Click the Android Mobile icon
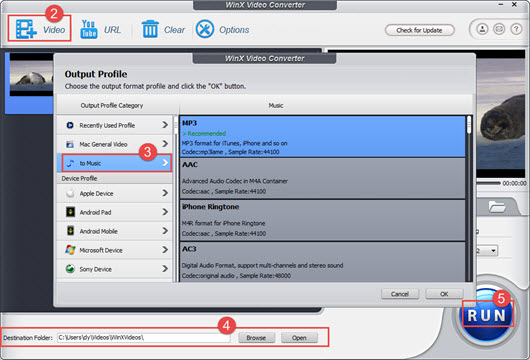This screenshot has width=530, height=360. pos(70,231)
